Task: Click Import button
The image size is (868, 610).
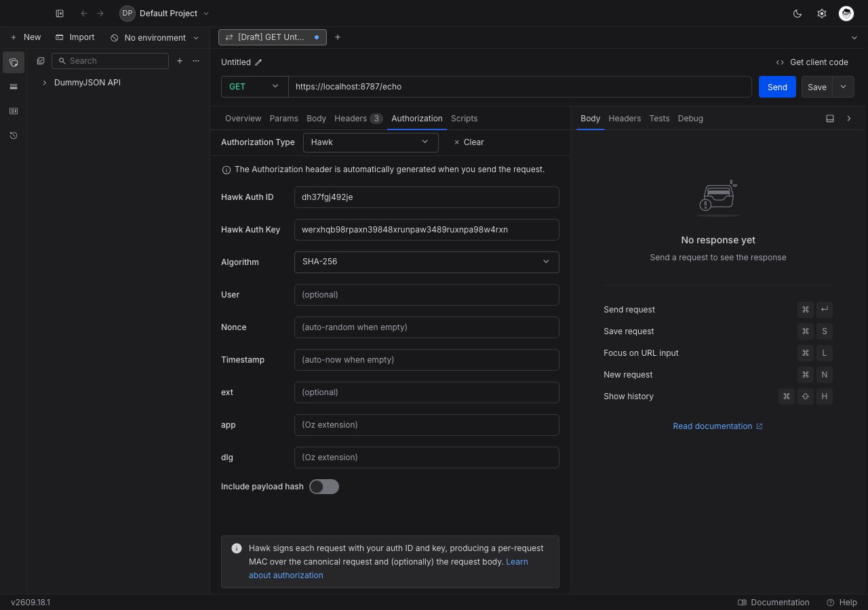Action: 75,37
